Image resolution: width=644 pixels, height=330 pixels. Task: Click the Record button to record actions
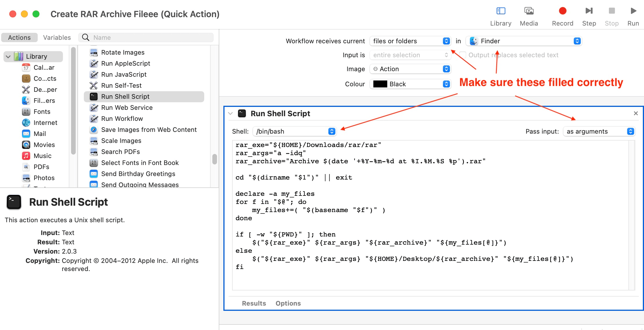562,12
